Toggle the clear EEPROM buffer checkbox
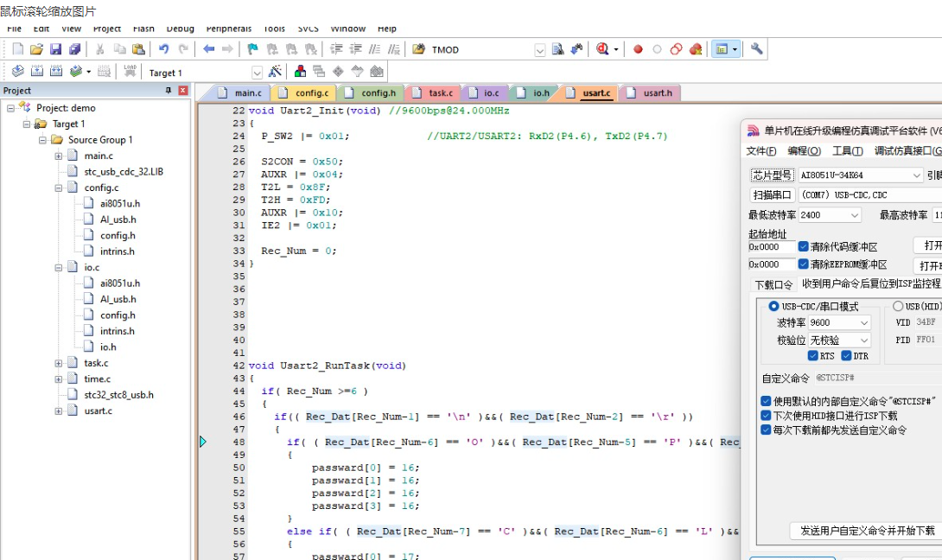This screenshot has width=942, height=560. coord(803,264)
